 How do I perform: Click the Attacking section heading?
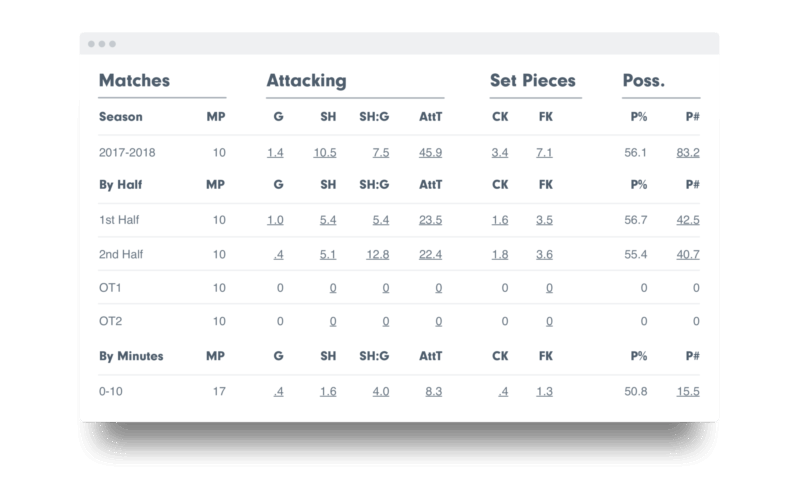tap(306, 81)
